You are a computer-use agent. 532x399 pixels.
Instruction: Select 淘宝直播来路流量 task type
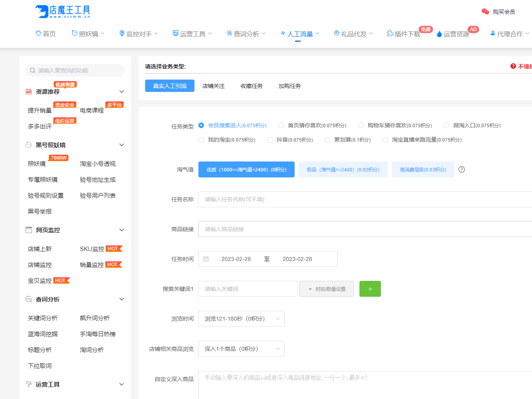(x=422, y=140)
